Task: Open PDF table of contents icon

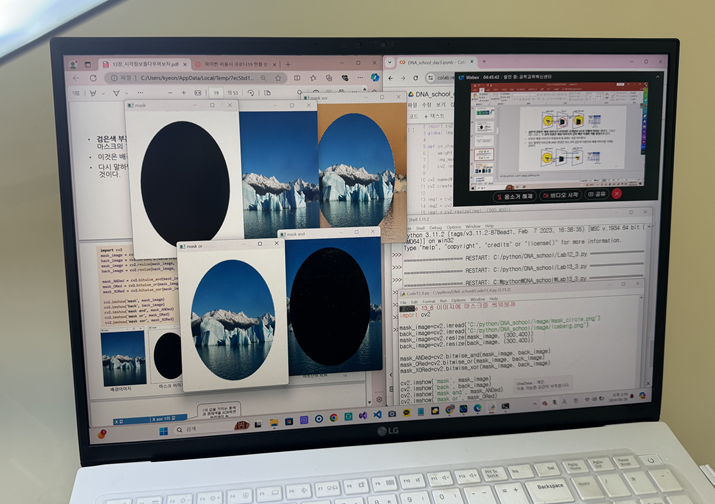Action: click(76, 93)
